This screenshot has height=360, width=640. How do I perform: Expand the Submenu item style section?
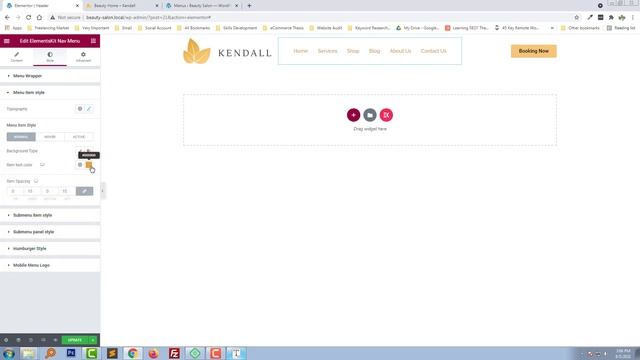pos(50,215)
